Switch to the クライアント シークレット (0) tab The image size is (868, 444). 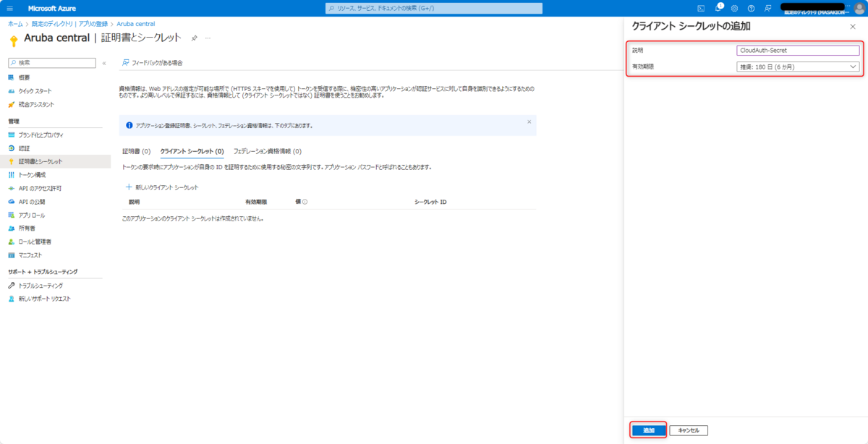192,152
